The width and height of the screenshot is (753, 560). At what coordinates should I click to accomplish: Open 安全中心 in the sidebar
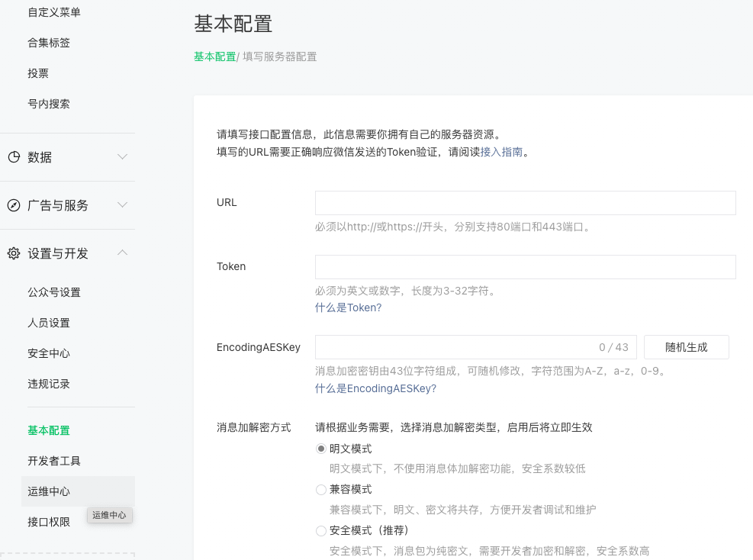click(49, 353)
